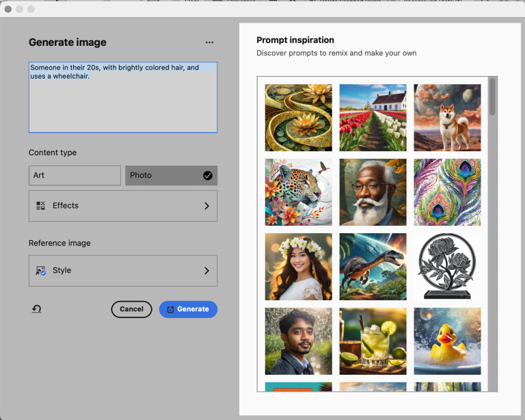This screenshot has height=420, width=525.
Task: Click the checkmark on Photo option
Action: point(208,176)
